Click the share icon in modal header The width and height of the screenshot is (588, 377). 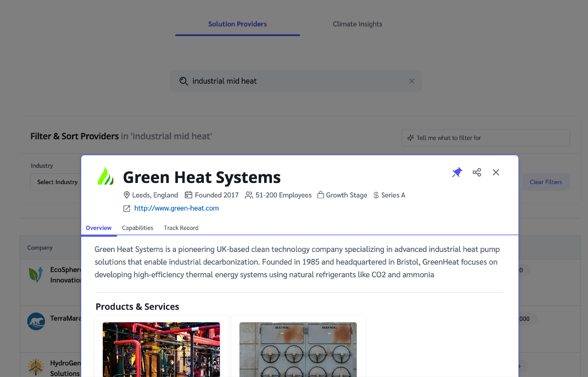pos(477,172)
